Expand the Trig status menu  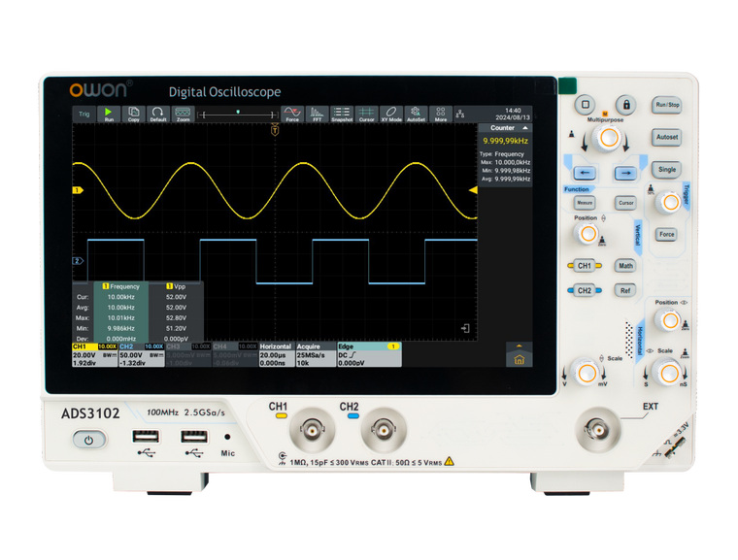click(x=84, y=114)
